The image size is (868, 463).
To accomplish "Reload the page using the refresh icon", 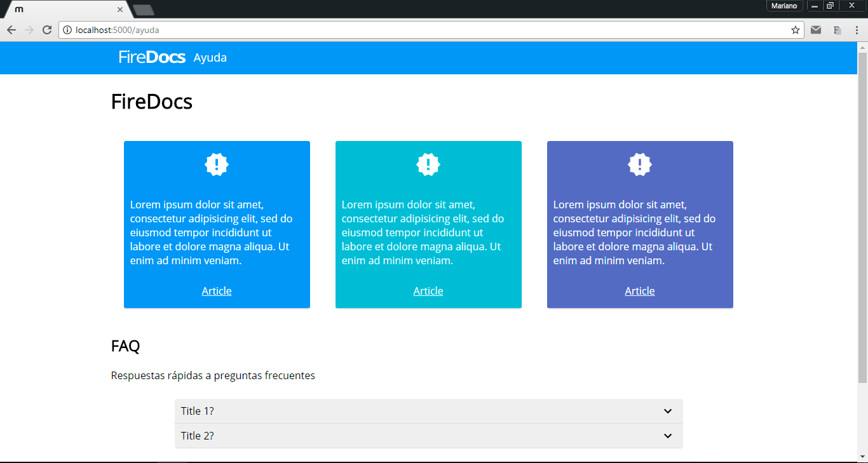I will 46,29.
